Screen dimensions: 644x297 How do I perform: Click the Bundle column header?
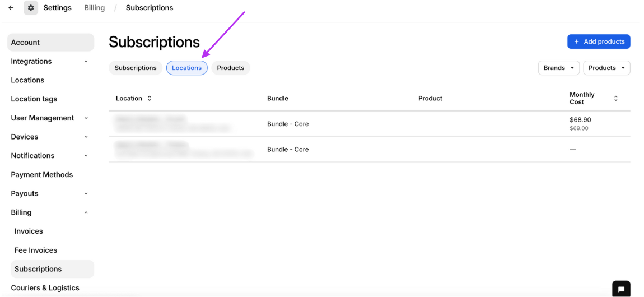click(278, 98)
